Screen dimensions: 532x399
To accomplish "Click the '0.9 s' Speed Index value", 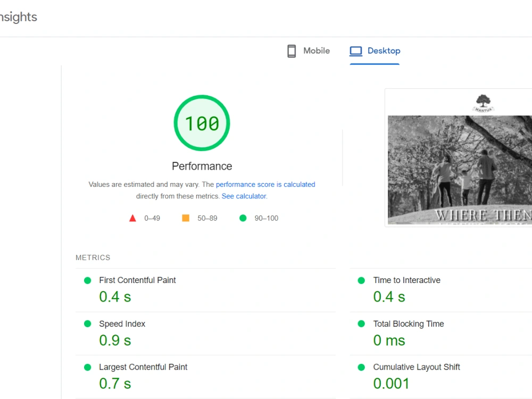I will (x=115, y=340).
